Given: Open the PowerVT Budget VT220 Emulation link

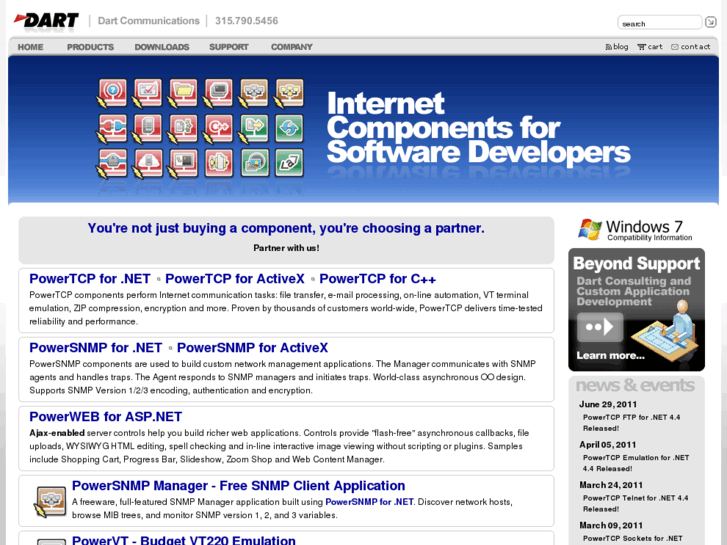Looking at the screenshot, I should pos(184,540).
